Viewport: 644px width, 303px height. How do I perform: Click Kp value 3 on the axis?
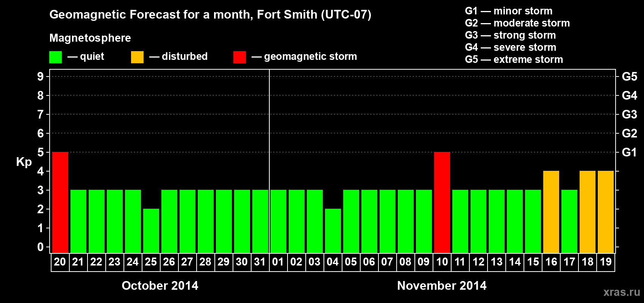41,190
